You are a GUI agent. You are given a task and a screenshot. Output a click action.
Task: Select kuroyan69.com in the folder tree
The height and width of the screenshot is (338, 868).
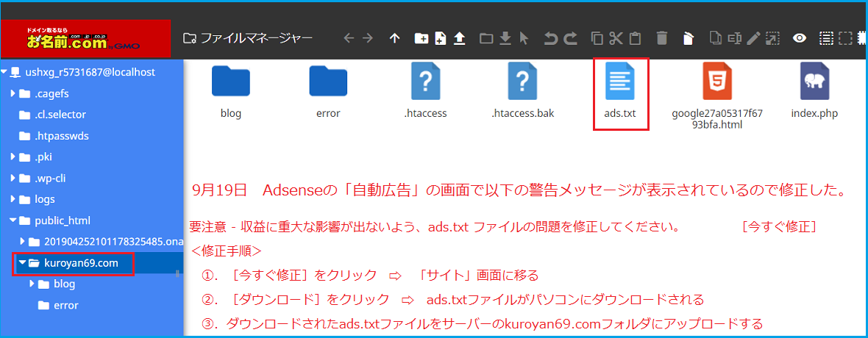pos(81,263)
